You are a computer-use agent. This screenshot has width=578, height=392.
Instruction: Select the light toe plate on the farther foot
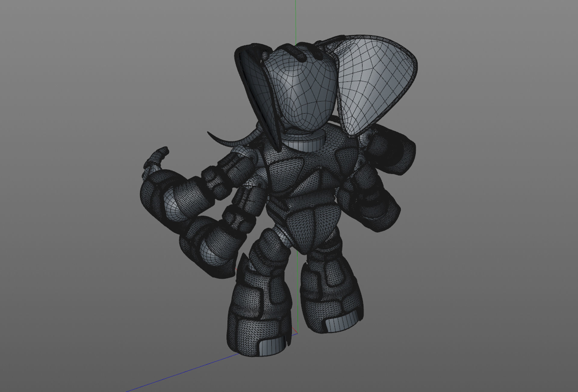click(x=343, y=322)
